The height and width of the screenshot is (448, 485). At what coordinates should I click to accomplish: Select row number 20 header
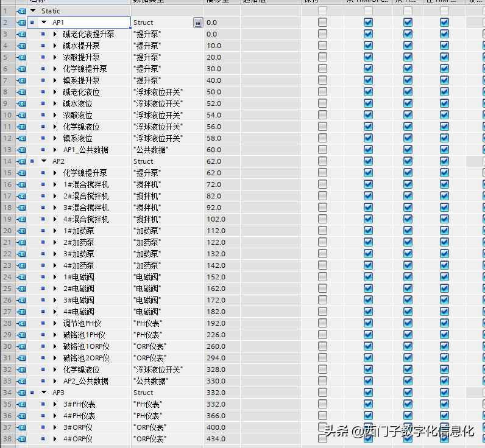(x=7, y=231)
